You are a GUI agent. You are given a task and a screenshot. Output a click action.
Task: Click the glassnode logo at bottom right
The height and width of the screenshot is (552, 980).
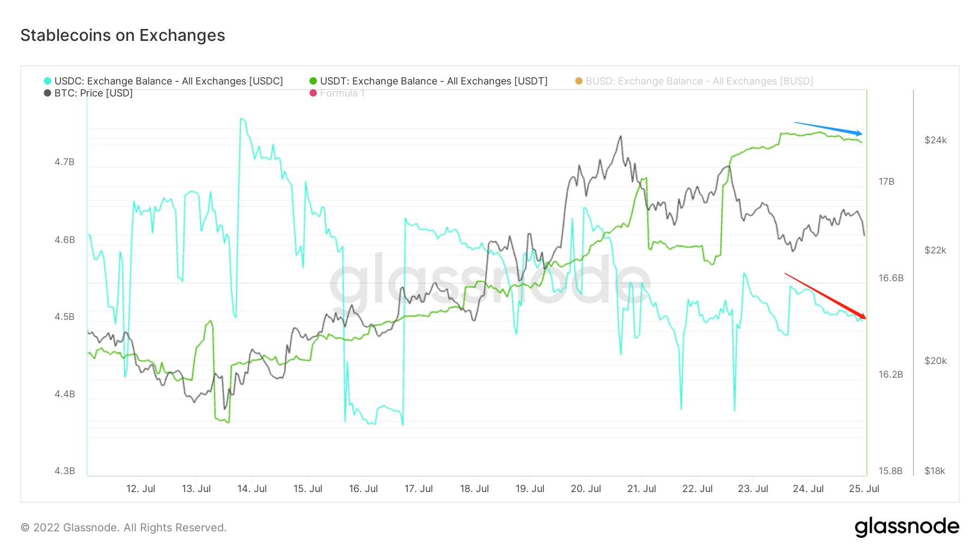[x=906, y=527]
